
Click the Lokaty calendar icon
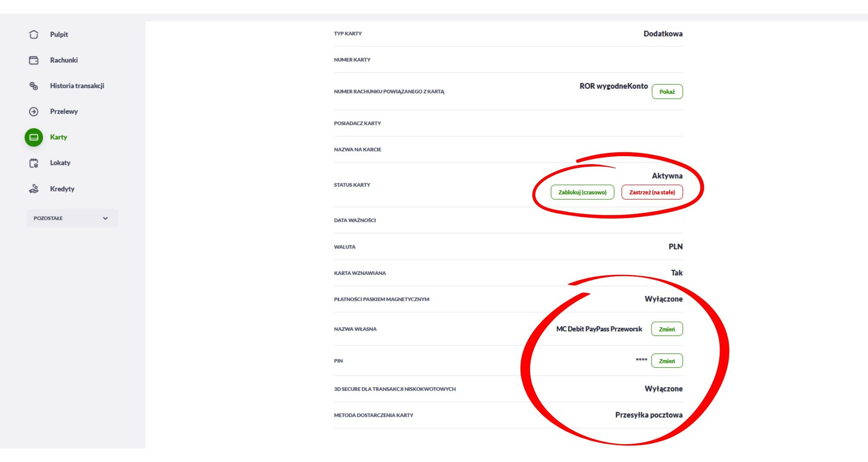[33, 163]
